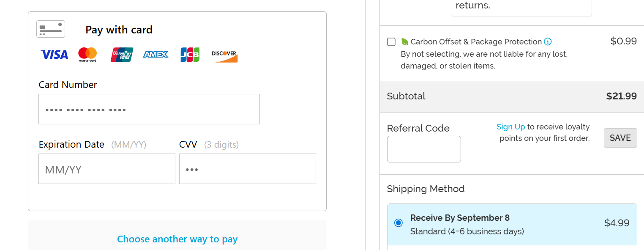Click the Visa card logo

click(x=54, y=55)
